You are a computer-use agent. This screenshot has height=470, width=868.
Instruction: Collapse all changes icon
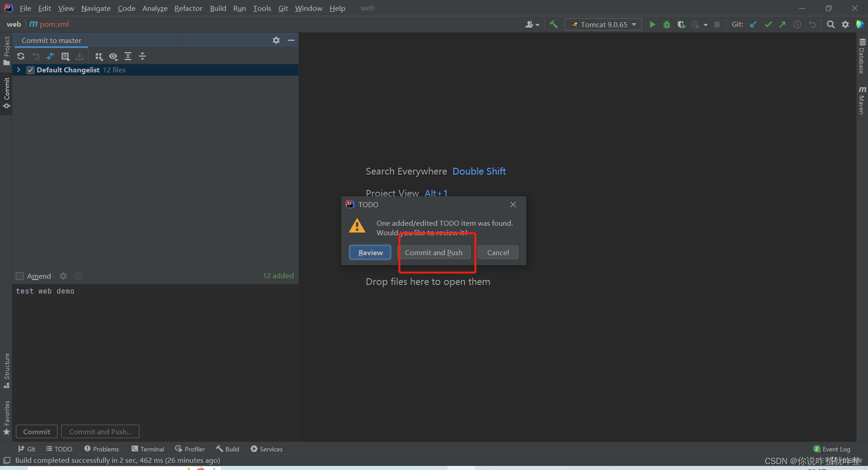(x=142, y=56)
